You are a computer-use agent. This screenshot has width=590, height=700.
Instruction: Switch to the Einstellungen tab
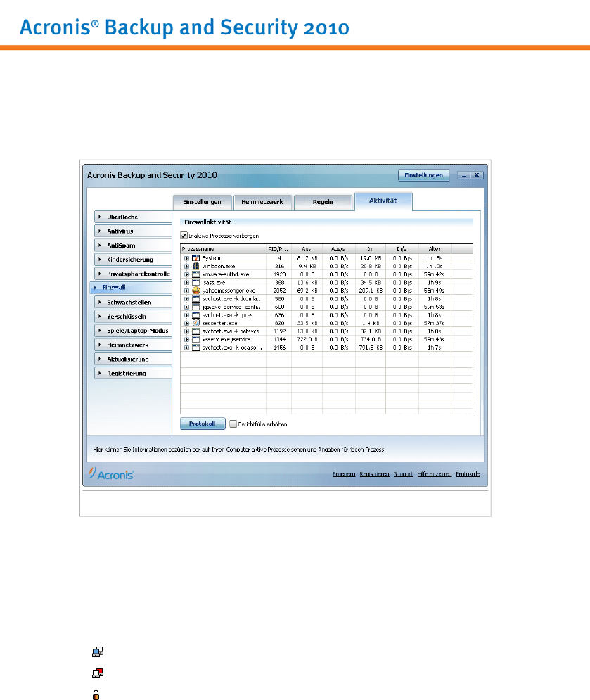tap(202, 202)
